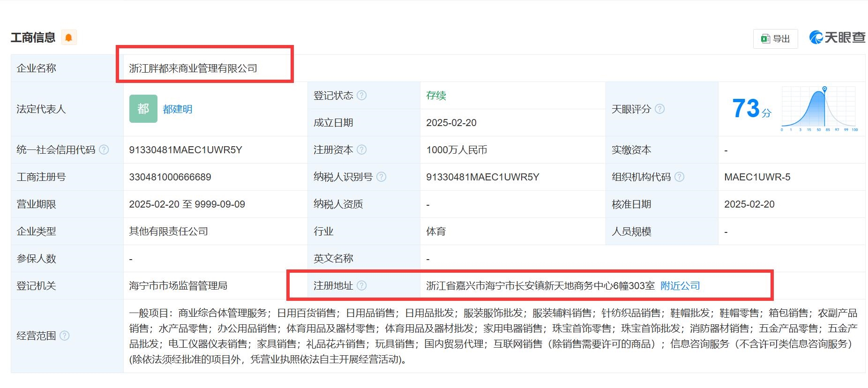Click the 人员规模 field label

pos(631,231)
